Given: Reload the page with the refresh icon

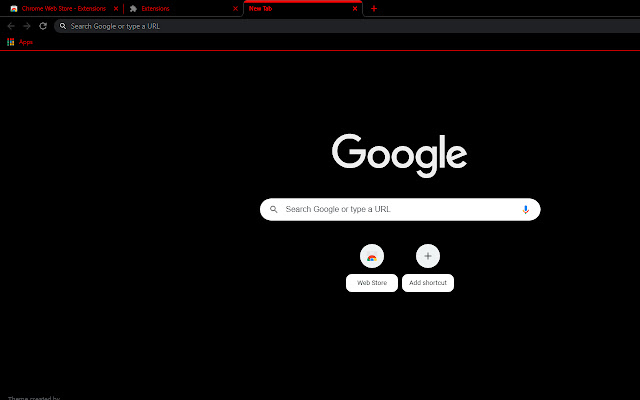Looking at the screenshot, I should pyautogui.click(x=43, y=26).
